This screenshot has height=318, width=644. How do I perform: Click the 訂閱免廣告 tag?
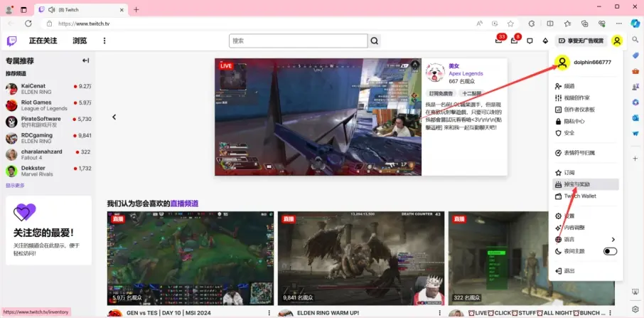440,94
